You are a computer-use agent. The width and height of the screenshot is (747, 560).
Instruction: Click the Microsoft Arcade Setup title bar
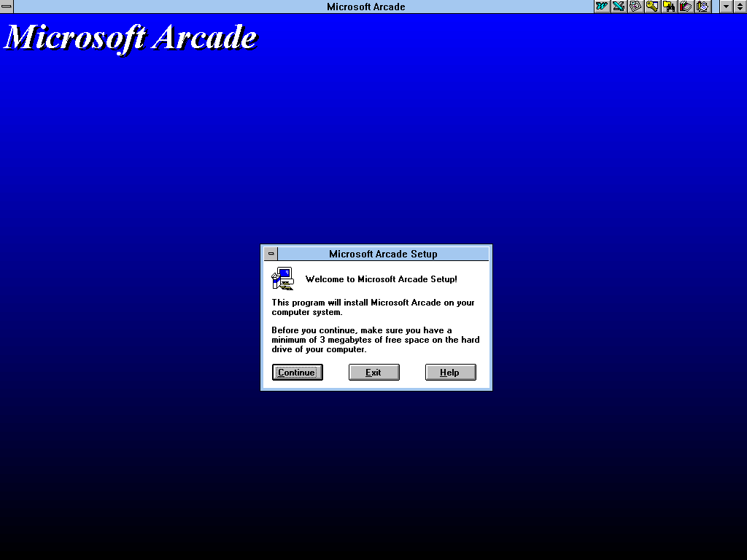(x=383, y=254)
